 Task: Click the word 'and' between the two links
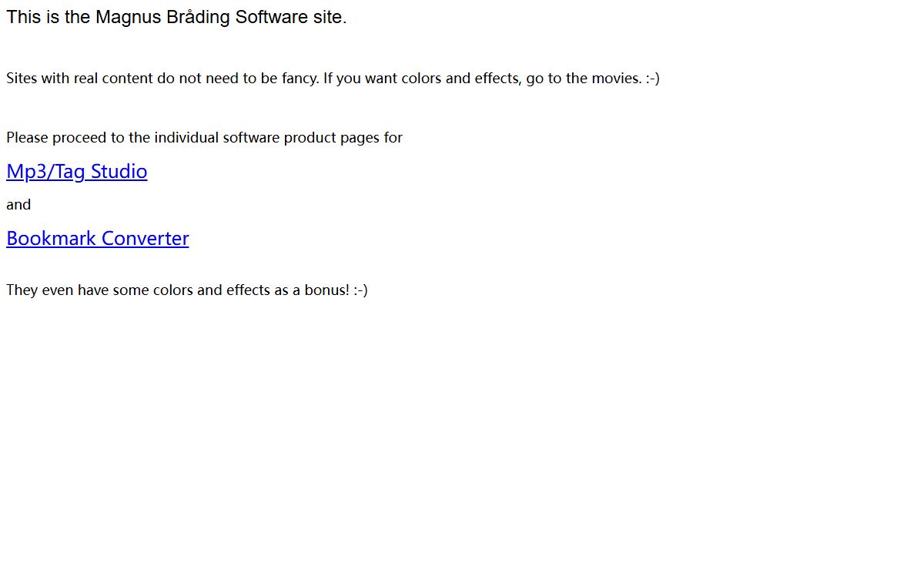click(x=18, y=205)
